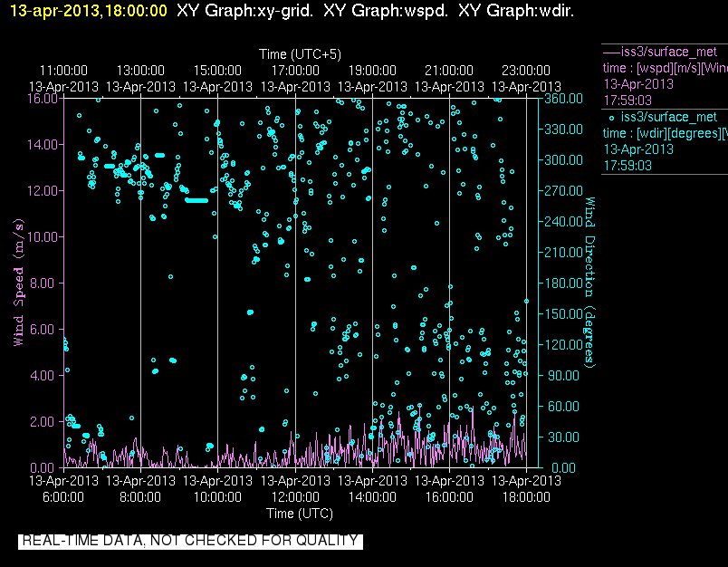The height and width of the screenshot is (567, 728).
Task: Click the 16.00 wind speed tick label
Action: tap(43, 99)
